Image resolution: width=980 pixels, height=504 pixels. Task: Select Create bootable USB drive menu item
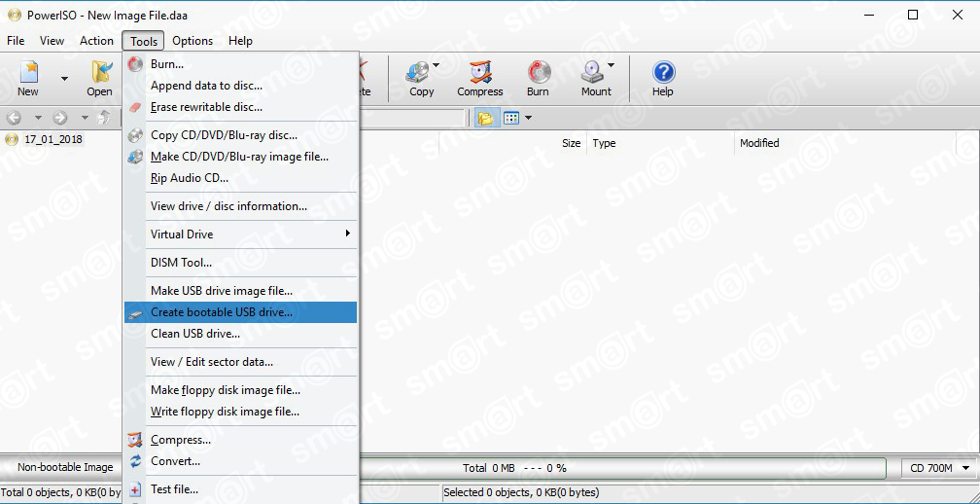[x=222, y=312]
